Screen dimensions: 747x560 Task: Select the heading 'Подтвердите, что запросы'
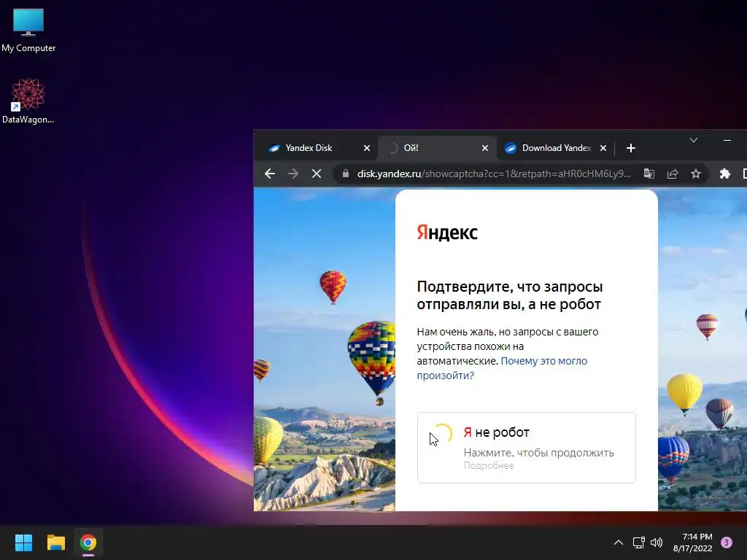[510, 287]
